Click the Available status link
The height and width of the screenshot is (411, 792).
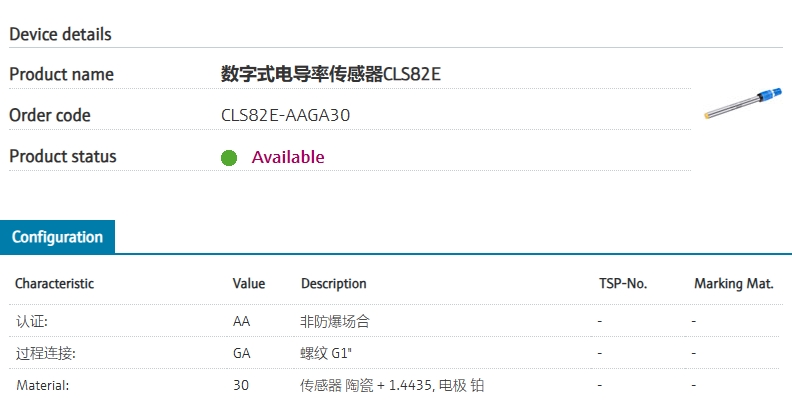pos(288,157)
